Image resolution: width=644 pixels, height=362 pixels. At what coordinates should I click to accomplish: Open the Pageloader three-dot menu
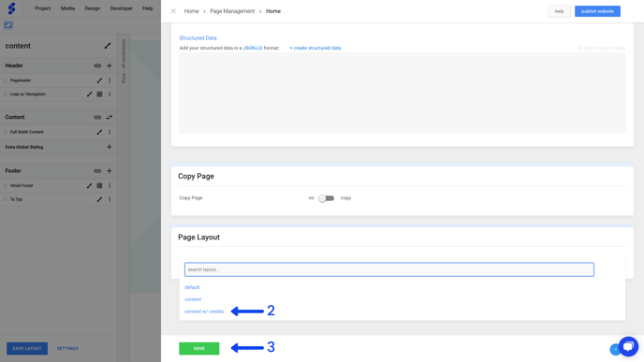tap(110, 80)
